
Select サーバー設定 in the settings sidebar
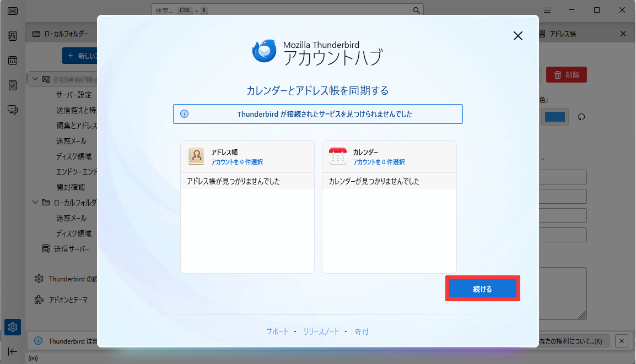coord(73,94)
